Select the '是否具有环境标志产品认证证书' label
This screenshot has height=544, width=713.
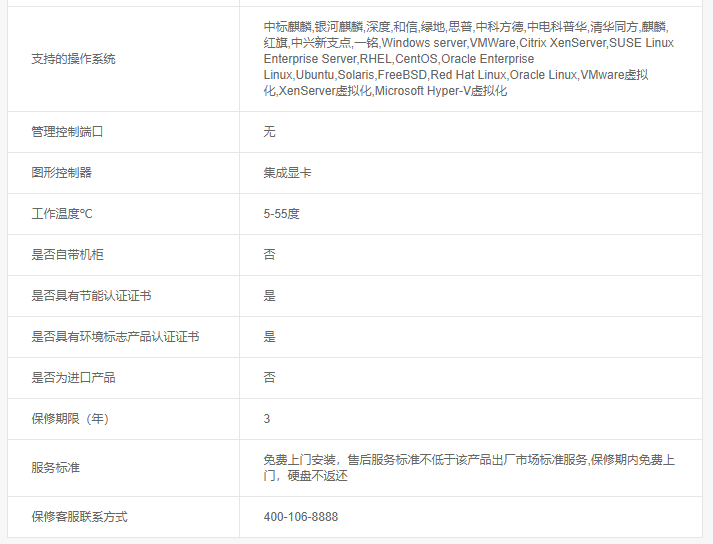(x=115, y=337)
